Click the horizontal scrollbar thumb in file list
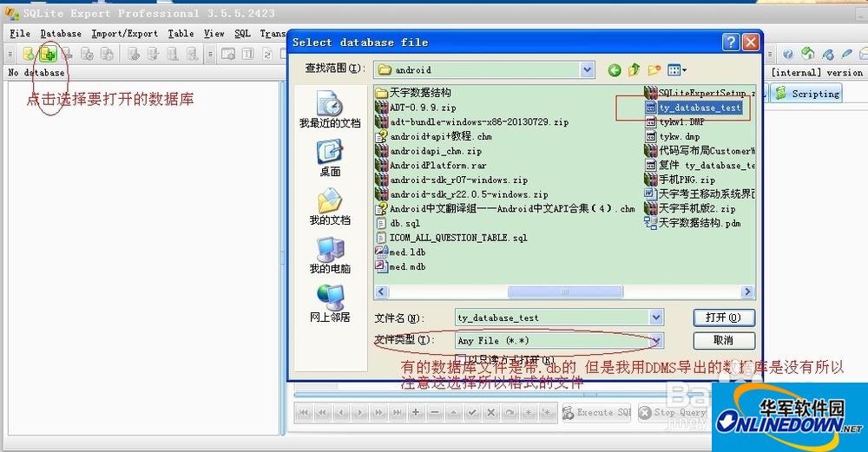The width and height of the screenshot is (868, 452). 565,292
